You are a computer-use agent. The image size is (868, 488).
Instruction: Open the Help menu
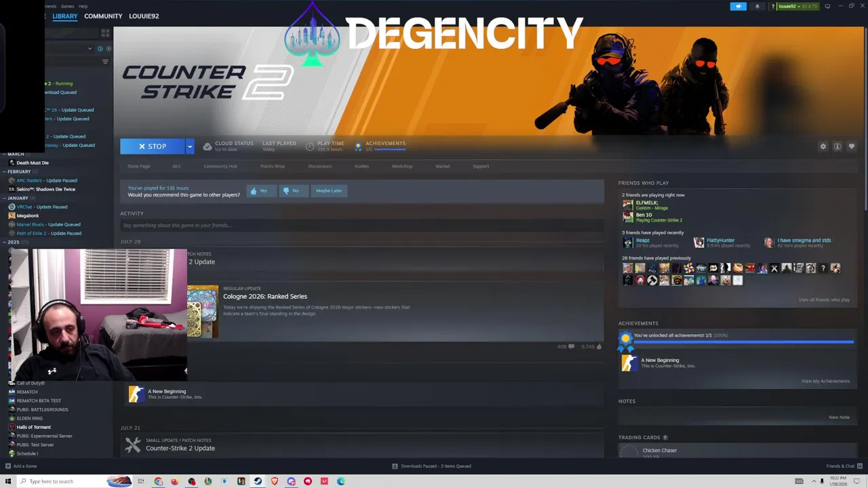(x=83, y=6)
